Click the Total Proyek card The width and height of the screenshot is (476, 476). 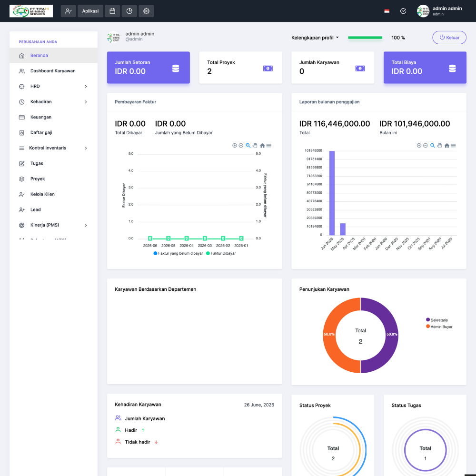pyautogui.click(x=241, y=68)
